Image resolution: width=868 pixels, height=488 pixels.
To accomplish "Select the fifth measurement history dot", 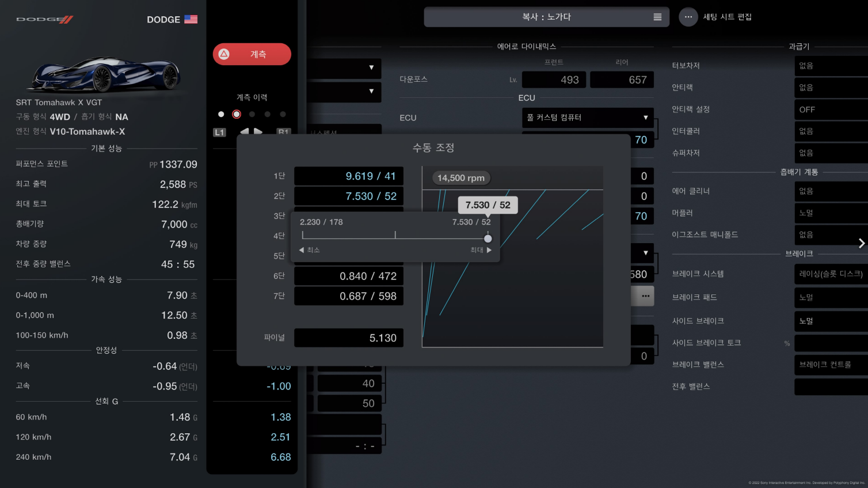I will [x=283, y=114].
